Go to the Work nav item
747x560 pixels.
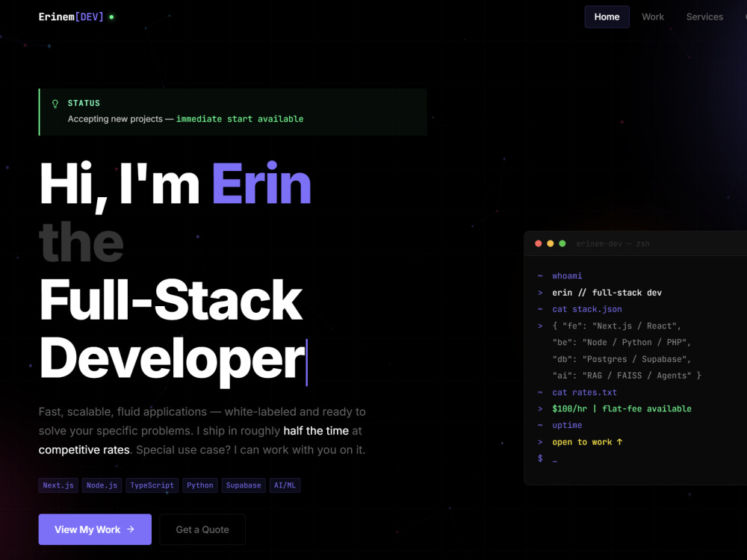point(652,16)
